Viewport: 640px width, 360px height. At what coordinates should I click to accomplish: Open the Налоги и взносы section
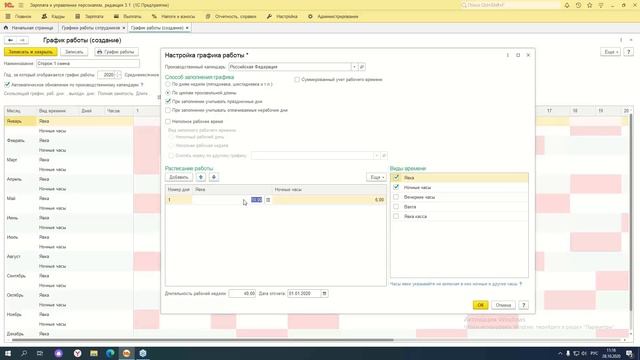coord(173,16)
